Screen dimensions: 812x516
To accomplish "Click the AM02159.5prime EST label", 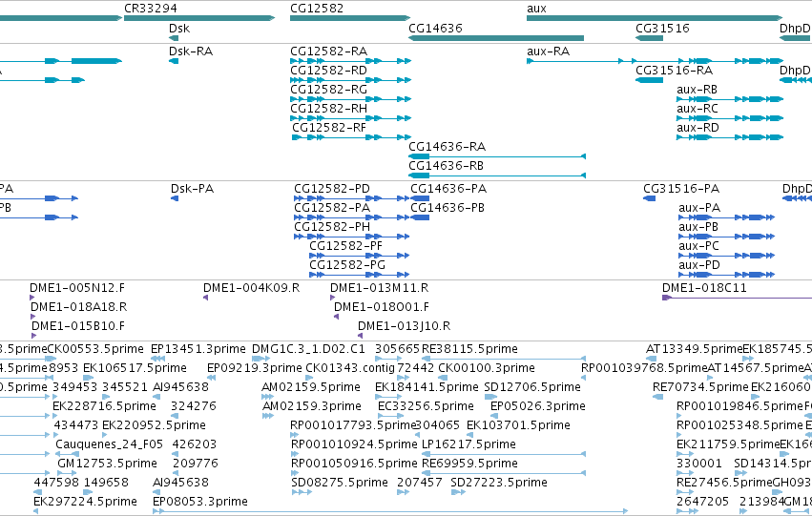I will (x=311, y=387).
